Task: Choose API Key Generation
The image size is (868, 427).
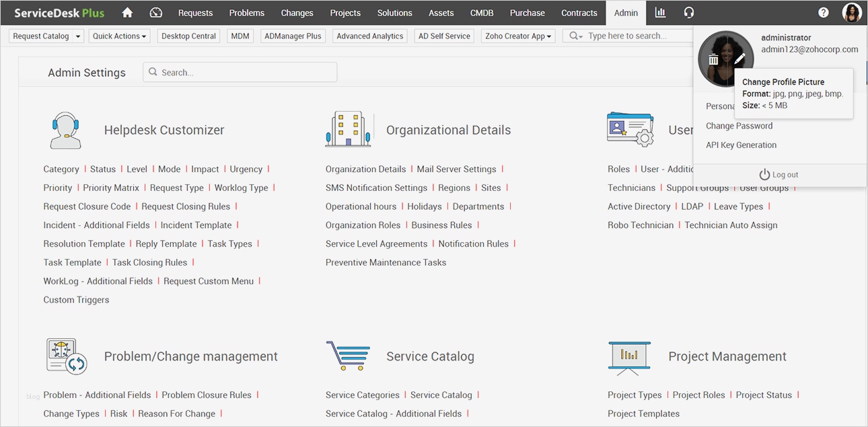Action: tap(741, 145)
